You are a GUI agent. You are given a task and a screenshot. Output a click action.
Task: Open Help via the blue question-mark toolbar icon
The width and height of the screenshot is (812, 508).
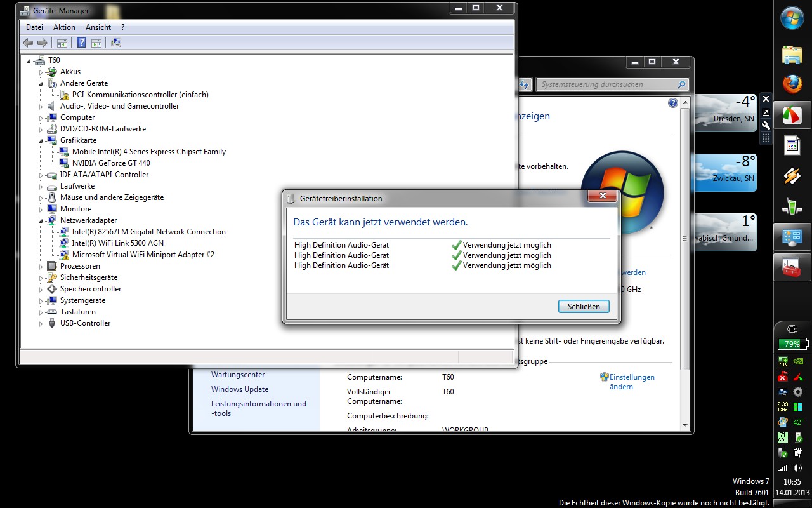point(81,43)
